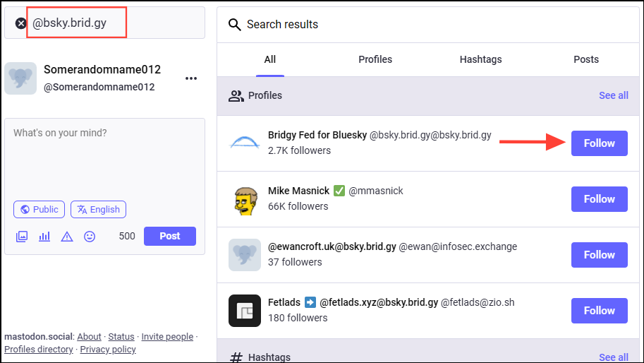Viewport: 644px width, 363px height.
Task: Add a poll using the bar chart icon
Action: [44, 237]
